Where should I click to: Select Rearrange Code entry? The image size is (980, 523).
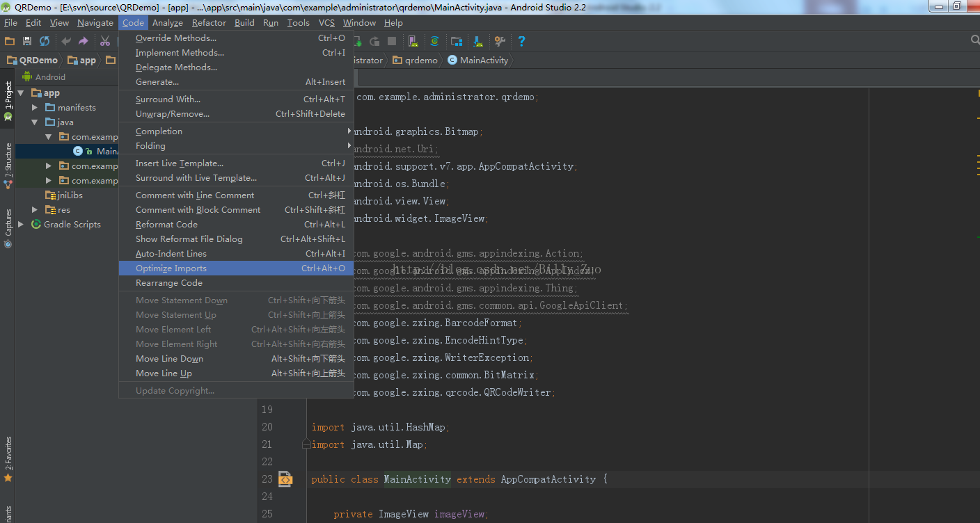tap(236, 282)
